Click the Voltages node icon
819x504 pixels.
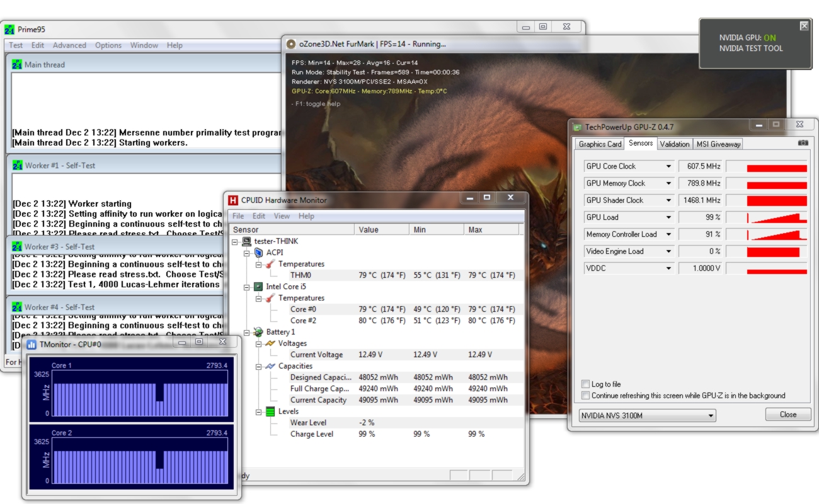pyautogui.click(x=270, y=343)
